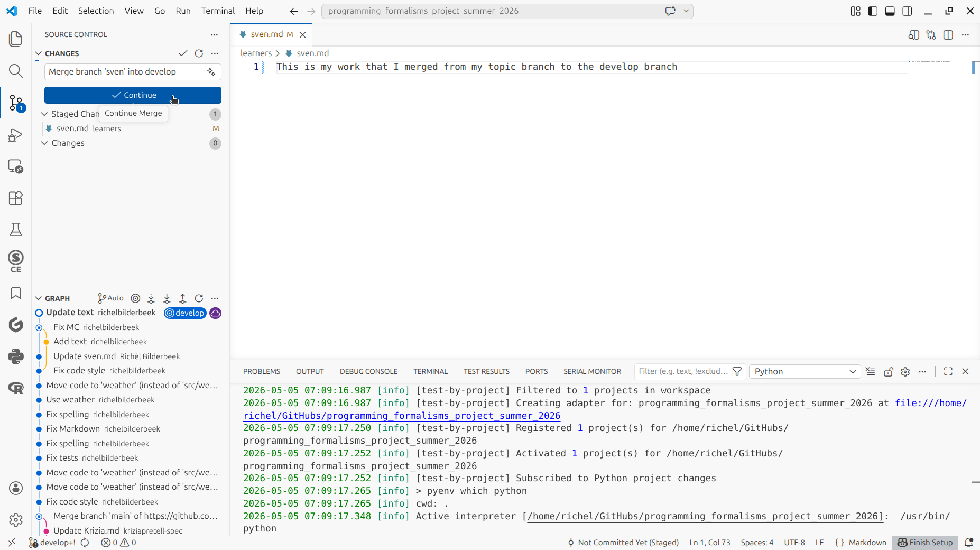The width and height of the screenshot is (980, 550).
Task: Collapse the Staged Changes group
Action: [44, 114]
